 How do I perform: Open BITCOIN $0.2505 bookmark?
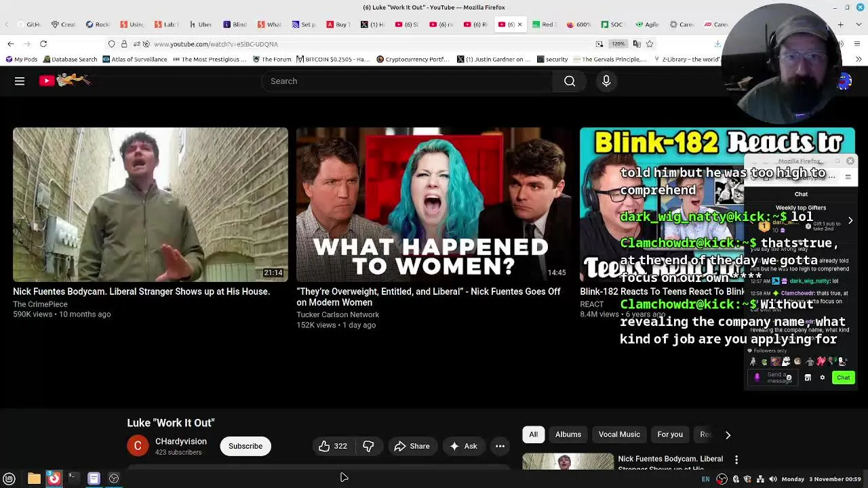(x=333, y=60)
